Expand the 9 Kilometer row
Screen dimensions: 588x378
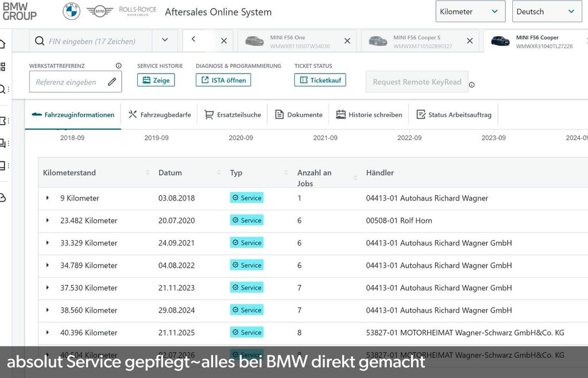[x=48, y=198]
